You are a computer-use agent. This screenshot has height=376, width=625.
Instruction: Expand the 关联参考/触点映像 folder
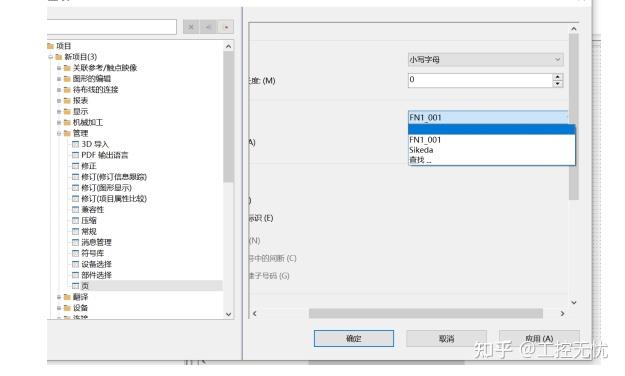(x=59, y=68)
